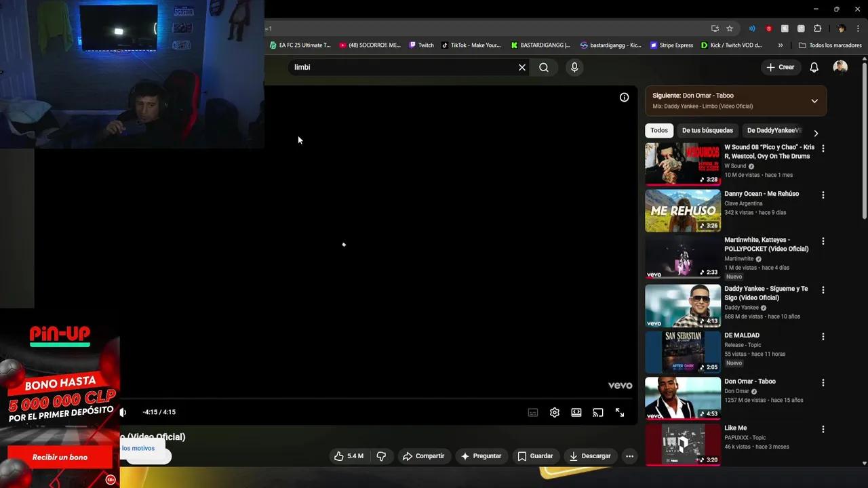Viewport: 868px width, 488px height.
Task: Cast the video to another screen
Action: click(597, 412)
